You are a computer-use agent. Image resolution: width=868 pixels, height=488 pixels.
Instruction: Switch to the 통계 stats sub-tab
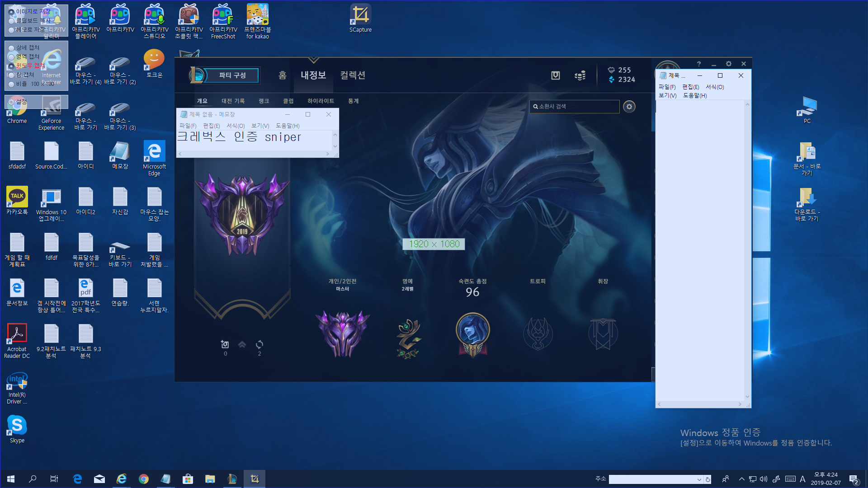[353, 101]
